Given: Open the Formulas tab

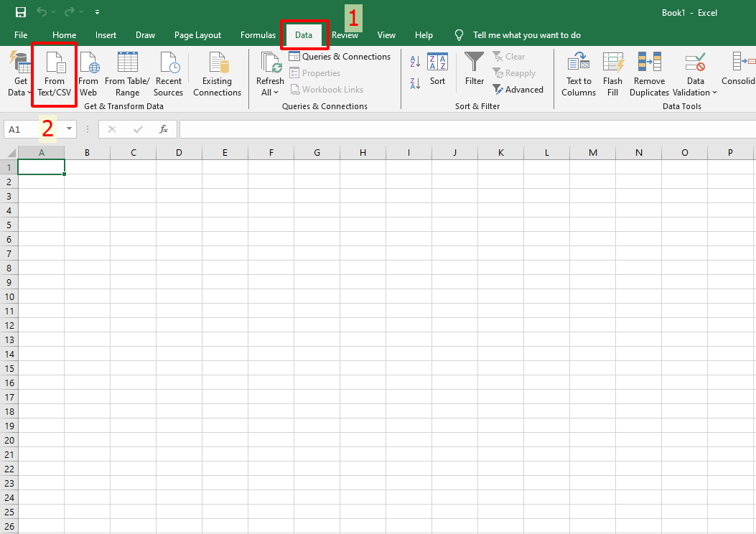Looking at the screenshot, I should click(x=258, y=34).
